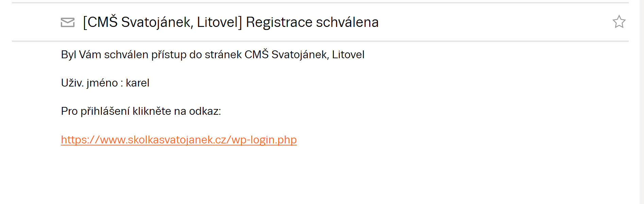
Task: Click the envelope icon beside the subject
Action: coord(68,22)
